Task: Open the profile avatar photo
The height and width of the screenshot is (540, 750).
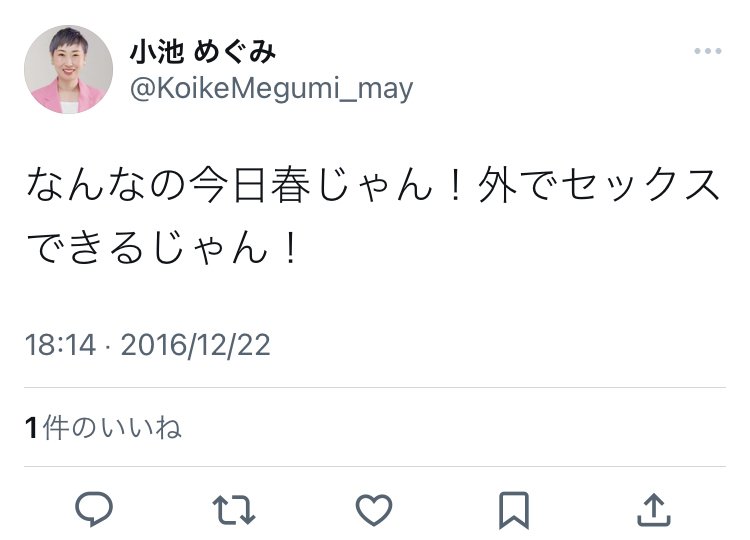Action: [x=68, y=69]
